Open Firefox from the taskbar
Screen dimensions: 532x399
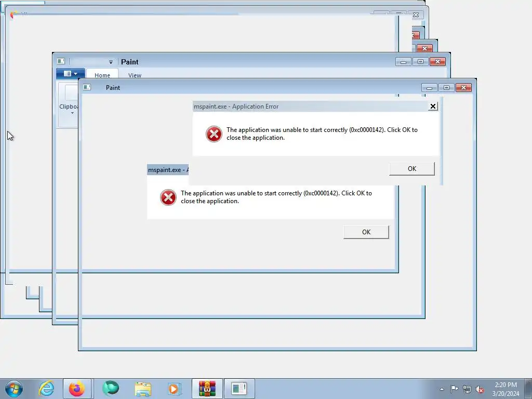point(77,389)
